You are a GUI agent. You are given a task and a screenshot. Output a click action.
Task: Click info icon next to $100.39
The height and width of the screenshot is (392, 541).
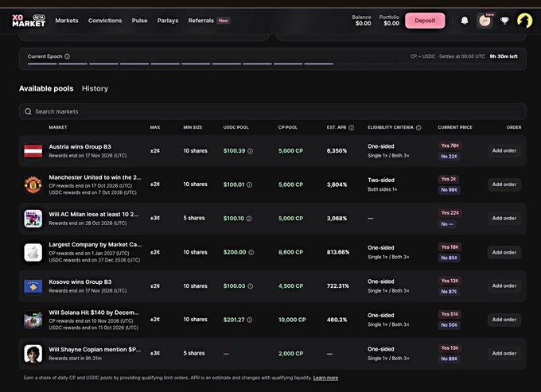[x=250, y=151]
